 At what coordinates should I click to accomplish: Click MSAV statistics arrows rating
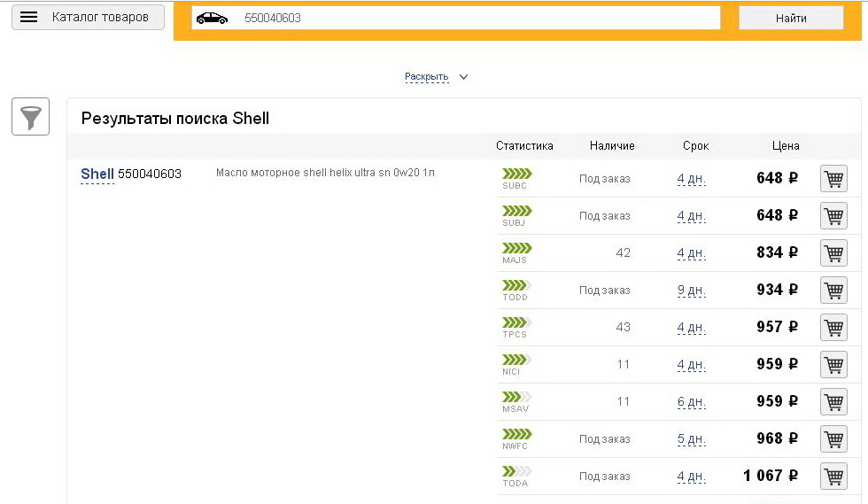(517, 396)
